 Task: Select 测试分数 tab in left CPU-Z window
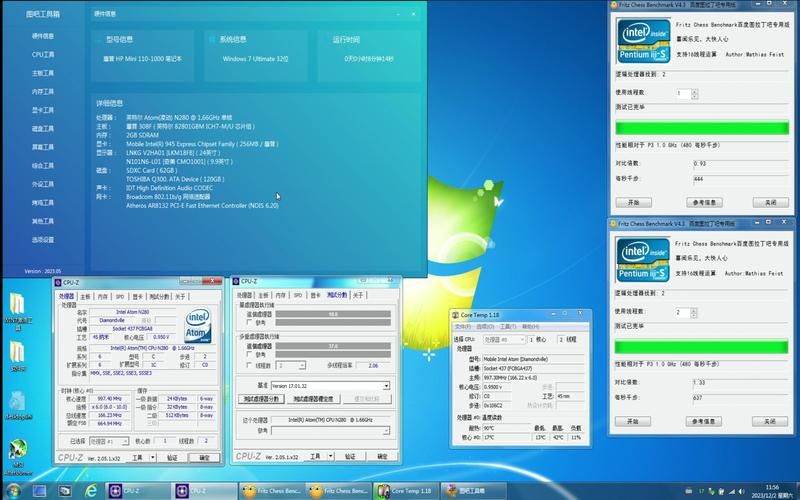tap(159, 296)
